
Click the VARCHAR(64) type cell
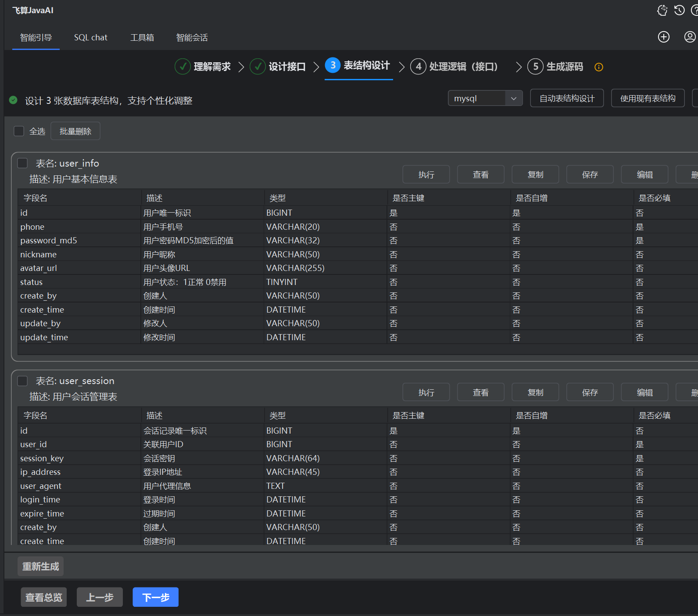325,458
